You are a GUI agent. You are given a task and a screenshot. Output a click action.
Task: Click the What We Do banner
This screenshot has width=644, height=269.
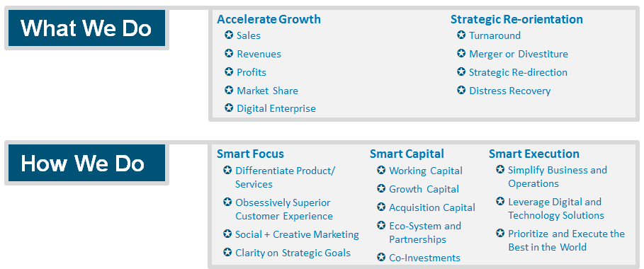coord(86,28)
